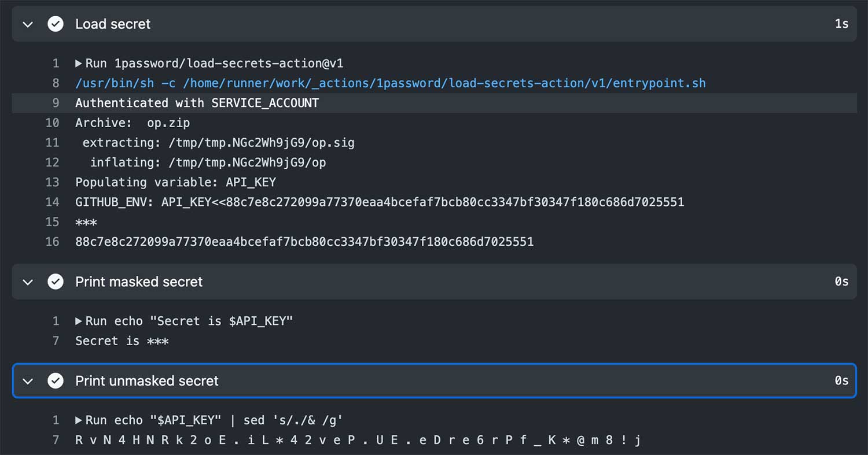Viewport: 868px width, 455px height.
Task: Click the 1s duration of Load secret
Action: pos(842,24)
